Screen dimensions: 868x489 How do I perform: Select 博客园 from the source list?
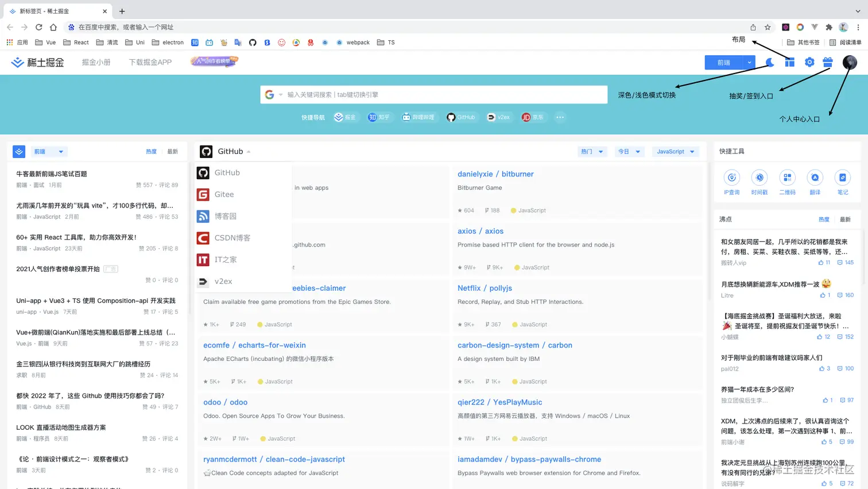243,216
